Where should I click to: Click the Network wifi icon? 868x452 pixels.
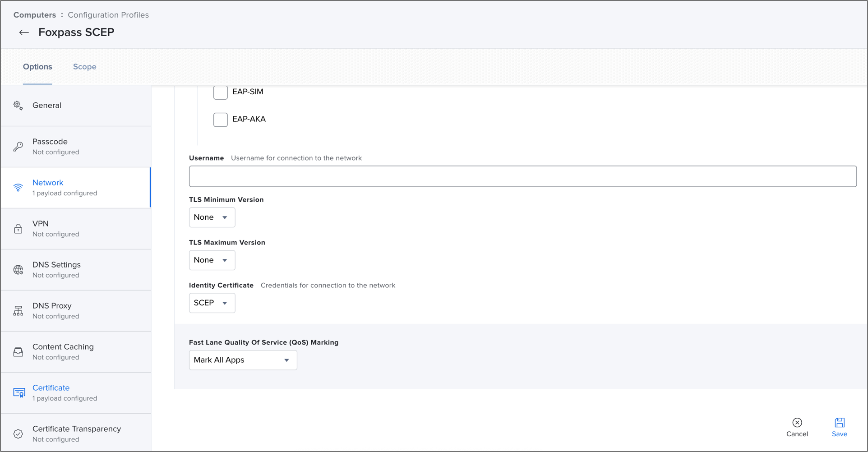(18, 188)
